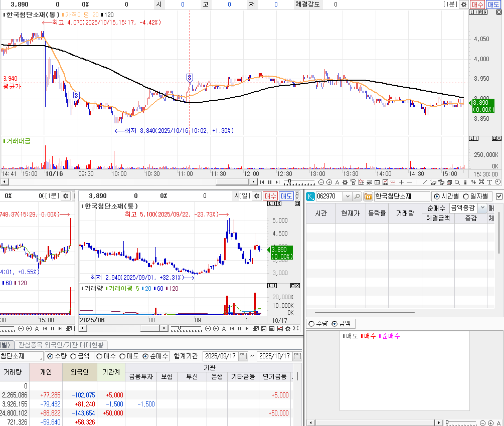Adjust the zoom slider on 1-minute chart toolbar

(x=289, y=181)
